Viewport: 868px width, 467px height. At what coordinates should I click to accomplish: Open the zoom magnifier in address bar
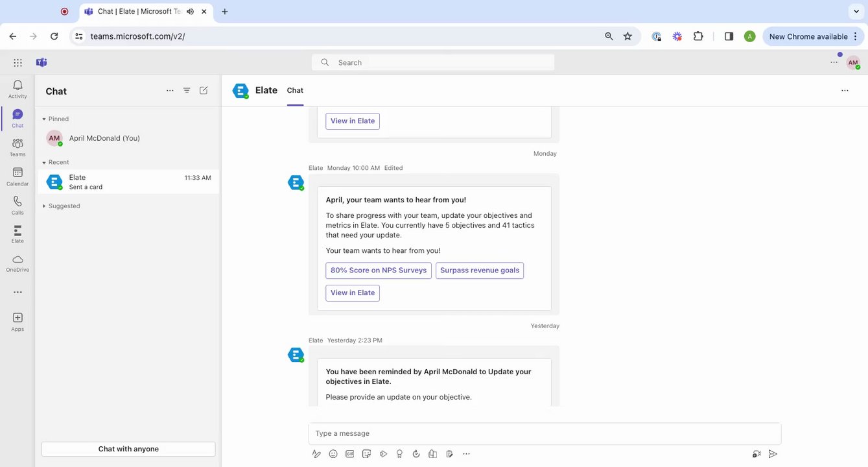pyautogui.click(x=609, y=36)
